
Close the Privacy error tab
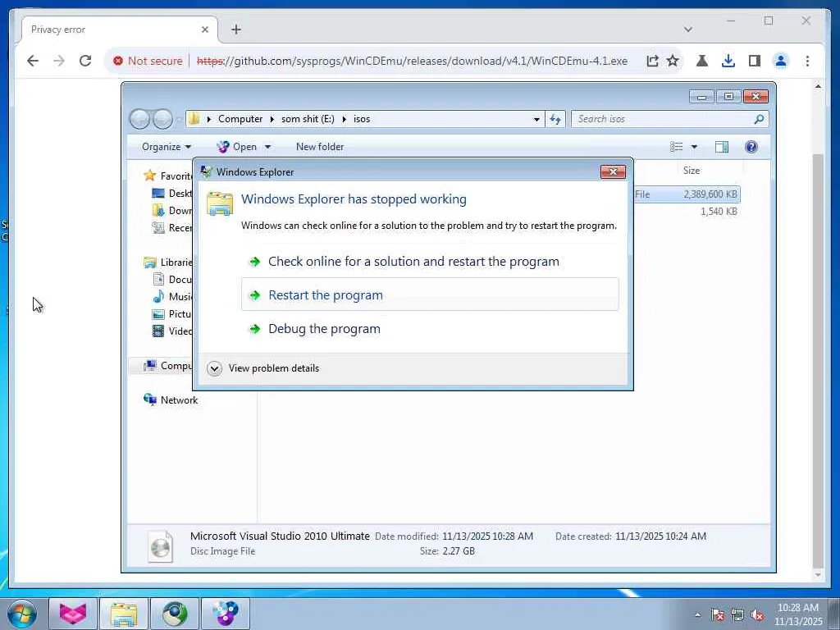tap(204, 30)
